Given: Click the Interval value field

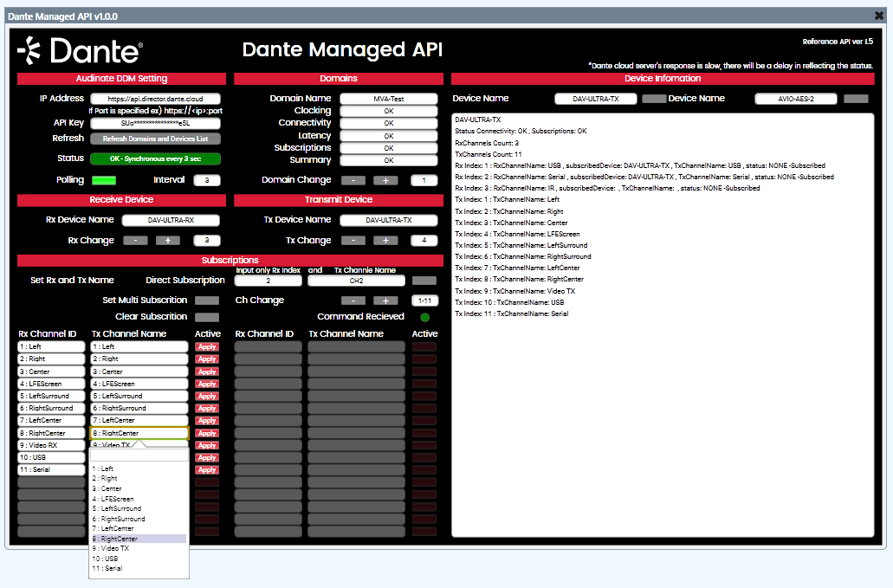Looking at the screenshot, I should click(207, 180).
